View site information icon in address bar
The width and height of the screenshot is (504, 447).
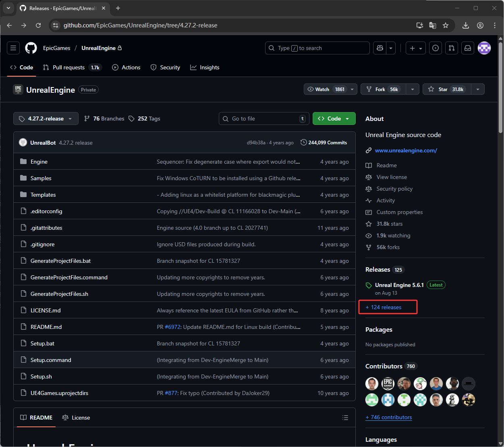click(x=56, y=25)
